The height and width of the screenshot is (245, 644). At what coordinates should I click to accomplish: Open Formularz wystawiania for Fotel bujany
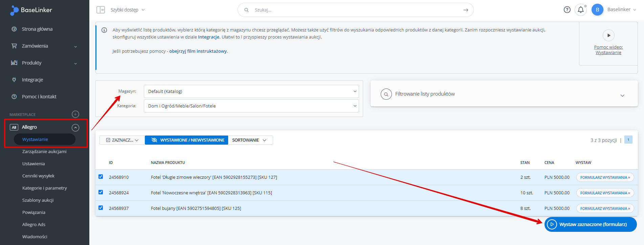605,209
